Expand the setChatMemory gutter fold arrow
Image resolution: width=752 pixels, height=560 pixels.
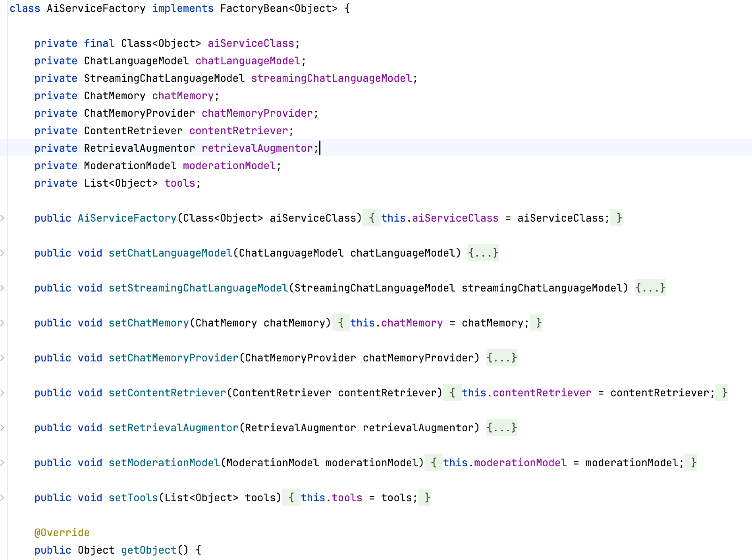(x=2, y=322)
